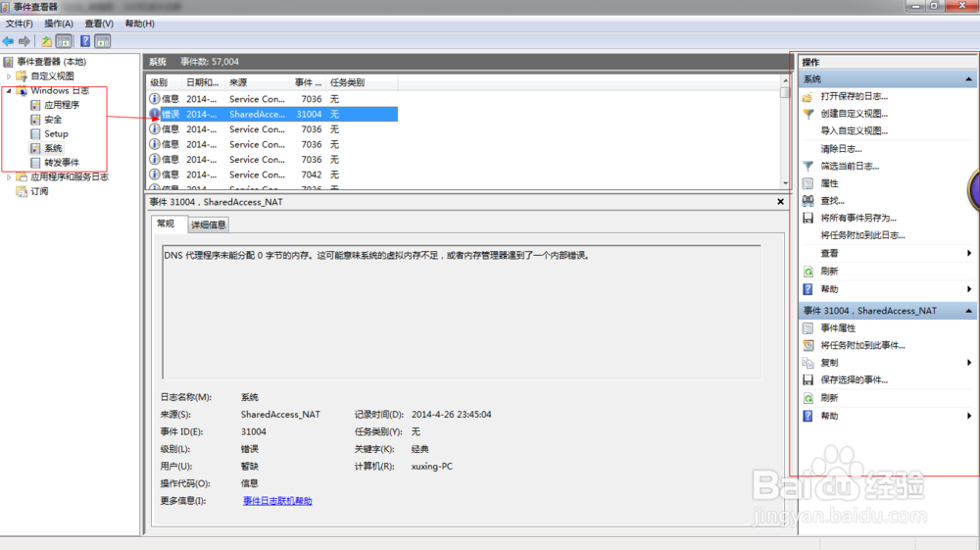Image resolution: width=980 pixels, height=550 pixels.
Task: Click the binoculars icon beside 查找
Action: tap(808, 201)
